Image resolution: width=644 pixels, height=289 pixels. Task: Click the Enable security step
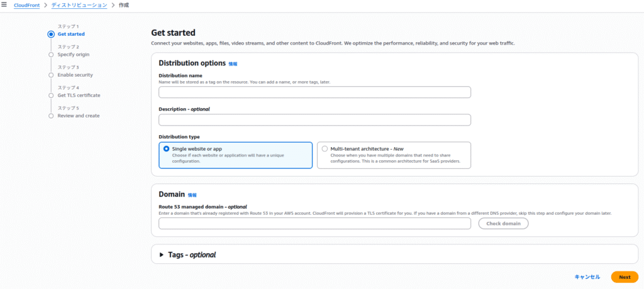click(x=75, y=75)
